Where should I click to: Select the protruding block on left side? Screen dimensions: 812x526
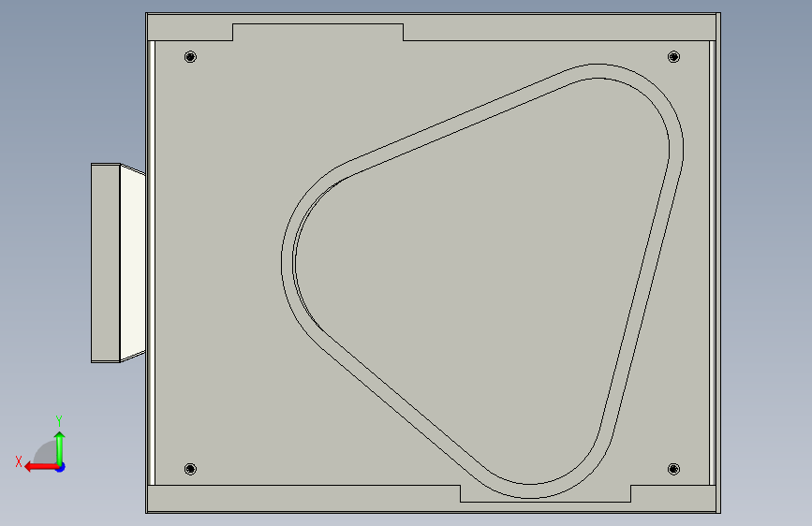point(106,263)
